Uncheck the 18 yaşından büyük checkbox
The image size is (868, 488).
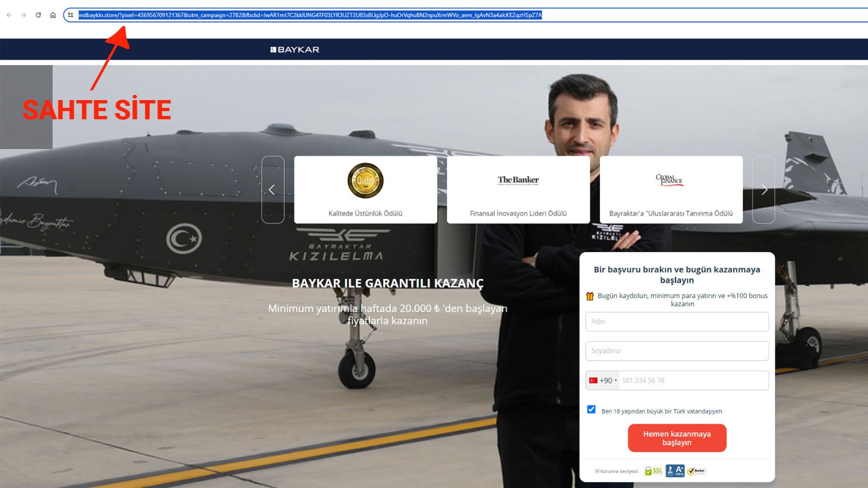pos(591,409)
